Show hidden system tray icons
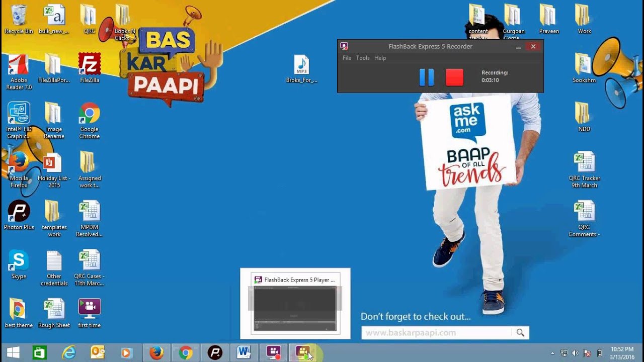This screenshot has height=362, width=644. 553,353
